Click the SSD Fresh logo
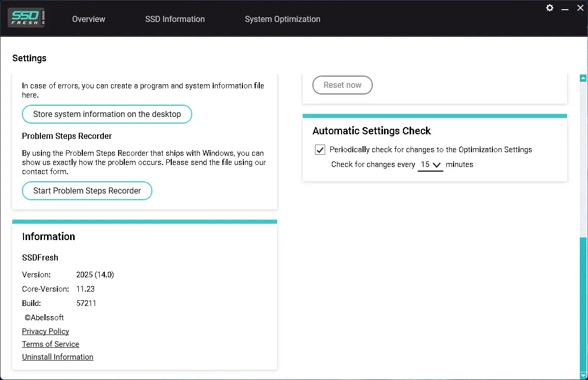 point(26,18)
